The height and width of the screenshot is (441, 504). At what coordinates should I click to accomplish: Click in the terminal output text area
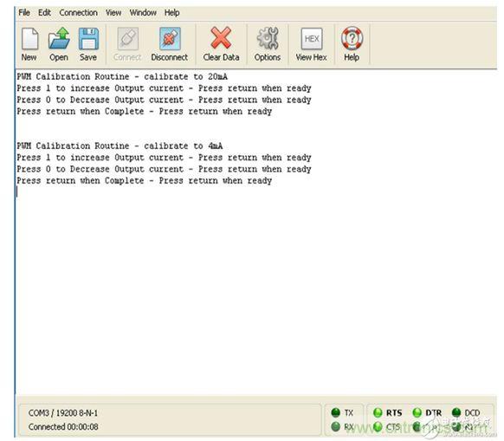tap(255, 231)
